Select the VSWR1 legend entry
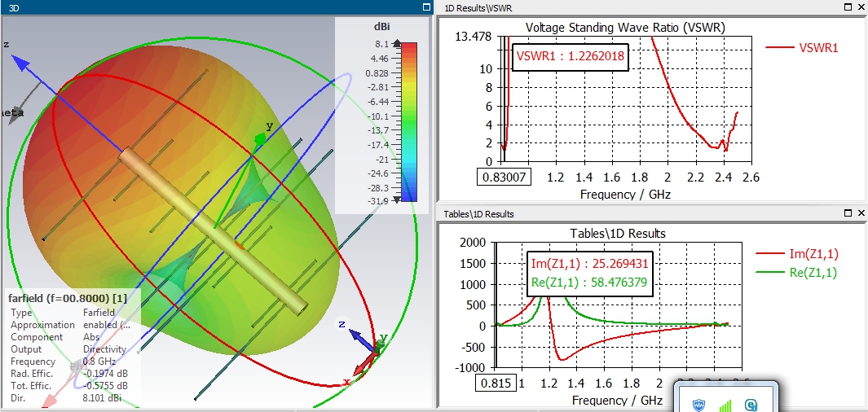Viewport: 868px width, 412px height. (x=802, y=48)
